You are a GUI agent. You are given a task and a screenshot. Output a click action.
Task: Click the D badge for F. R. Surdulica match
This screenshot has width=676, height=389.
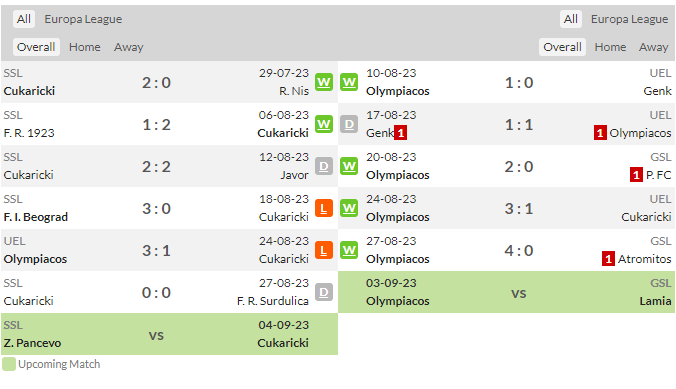324,292
